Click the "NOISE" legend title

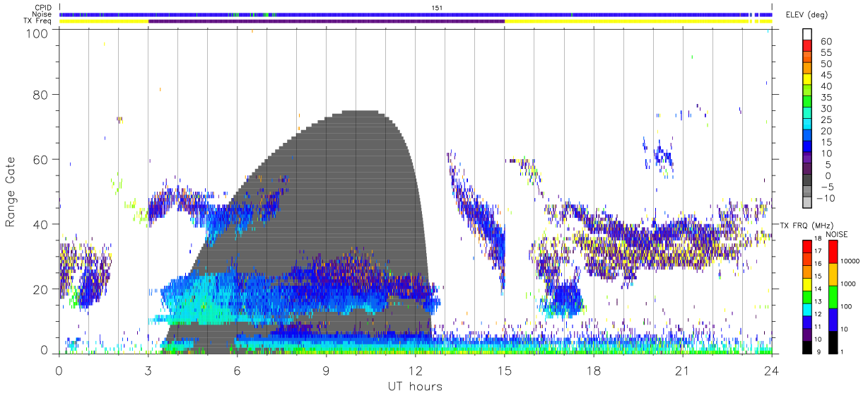(838, 234)
